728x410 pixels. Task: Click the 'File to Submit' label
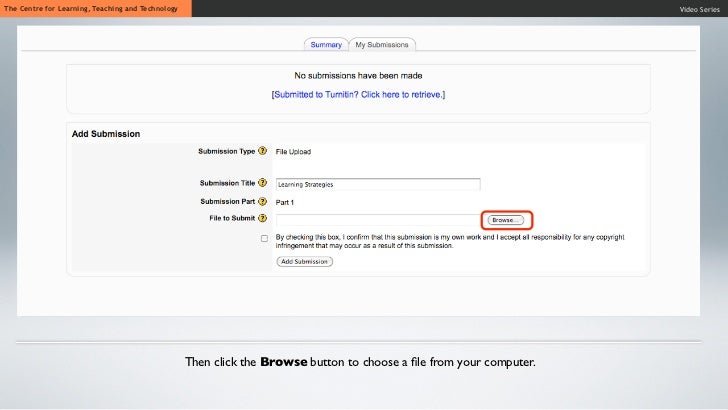click(x=232, y=218)
